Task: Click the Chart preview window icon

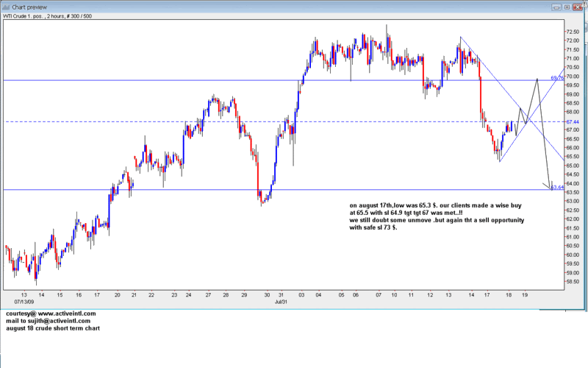Action: 6,7
